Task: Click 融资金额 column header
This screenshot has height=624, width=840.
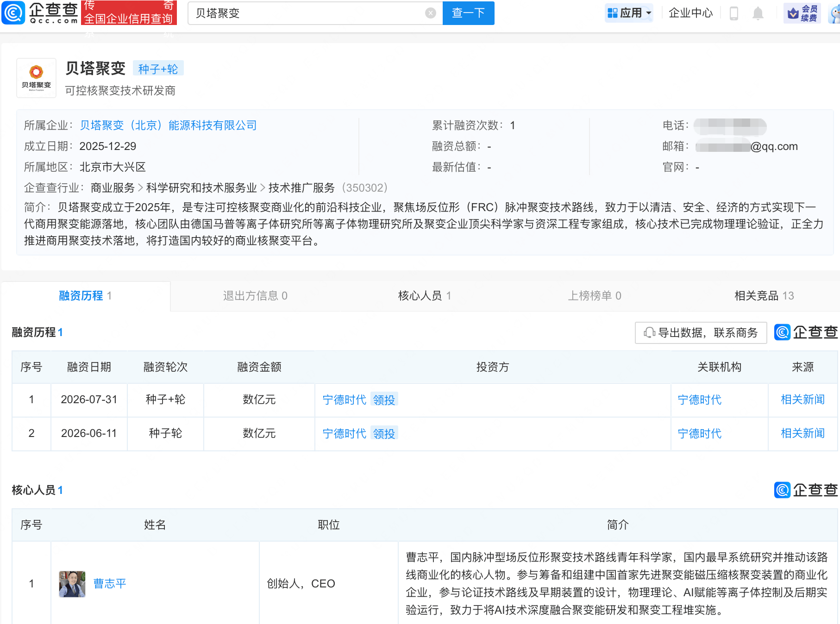Action: click(x=259, y=367)
